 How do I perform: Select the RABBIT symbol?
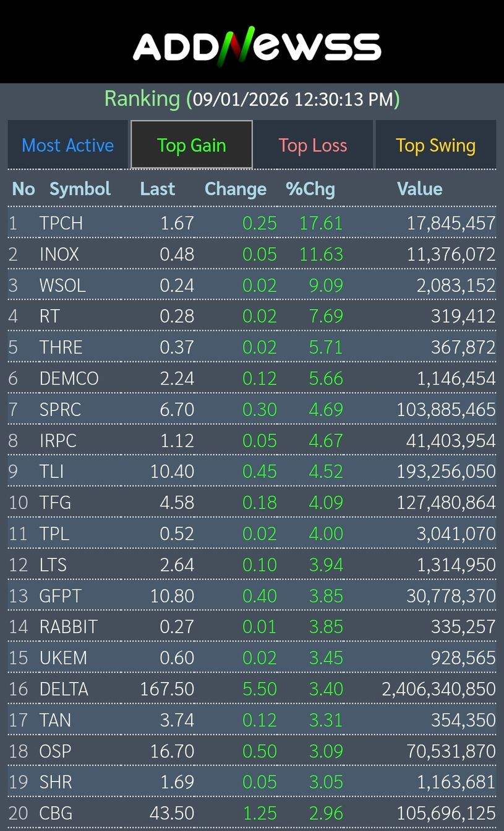pos(69,627)
